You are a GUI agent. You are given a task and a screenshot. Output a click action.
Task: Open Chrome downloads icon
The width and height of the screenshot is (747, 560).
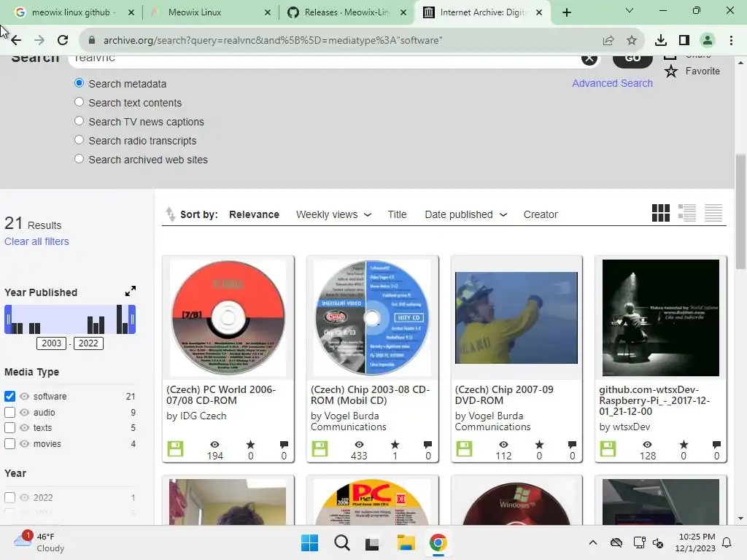pos(661,41)
